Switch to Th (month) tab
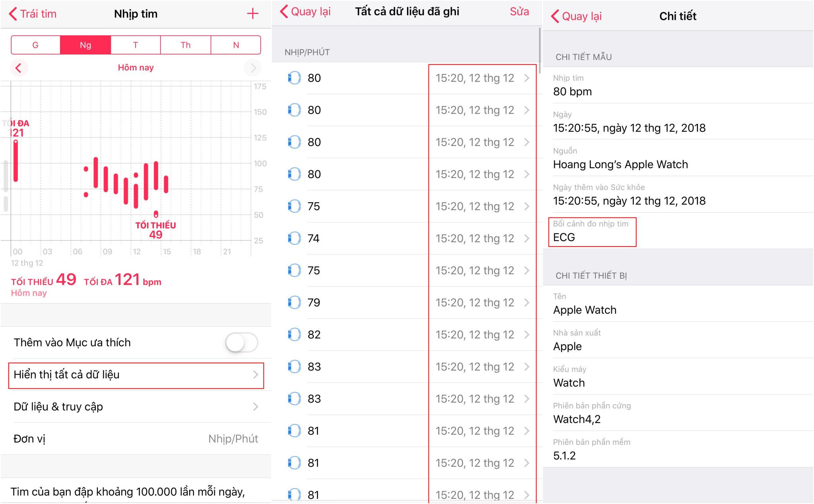This screenshot has width=814, height=504. point(186,45)
